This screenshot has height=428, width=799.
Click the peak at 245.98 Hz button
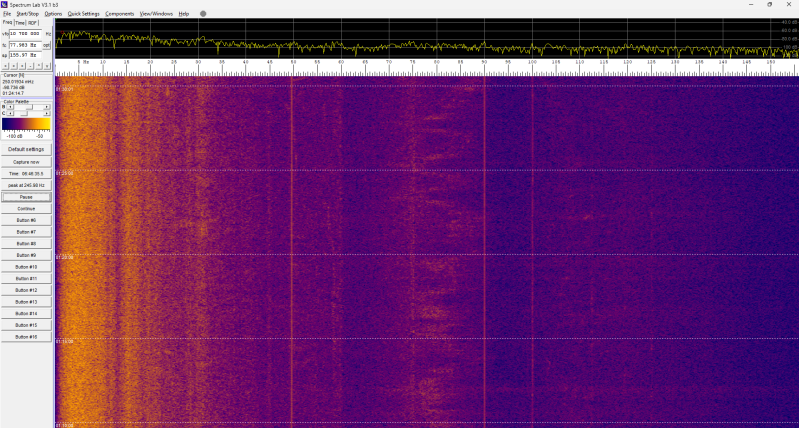click(26, 185)
